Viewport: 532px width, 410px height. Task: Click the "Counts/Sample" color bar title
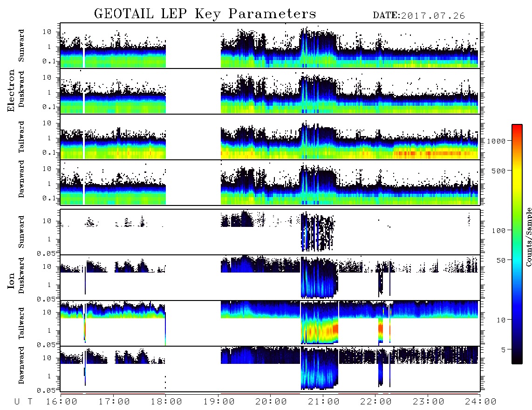pyautogui.click(x=528, y=237)
